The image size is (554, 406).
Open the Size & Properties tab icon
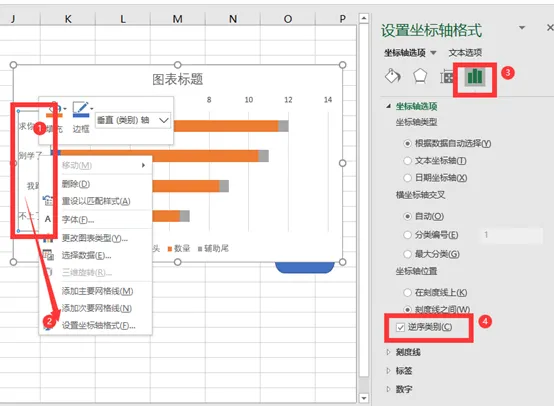(447, 77)
